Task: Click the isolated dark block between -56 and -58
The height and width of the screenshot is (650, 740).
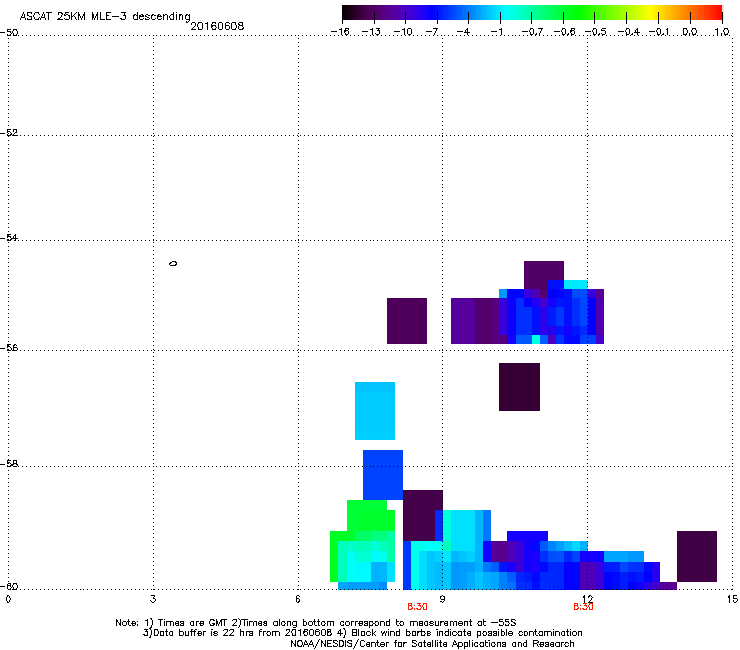Action: pyautogui.click(x=519, y=387)
